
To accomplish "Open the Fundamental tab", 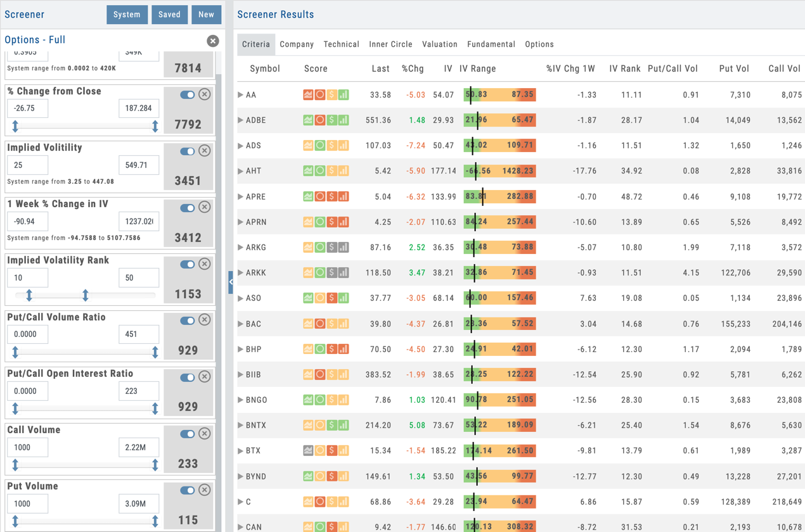I will point(491,44).
